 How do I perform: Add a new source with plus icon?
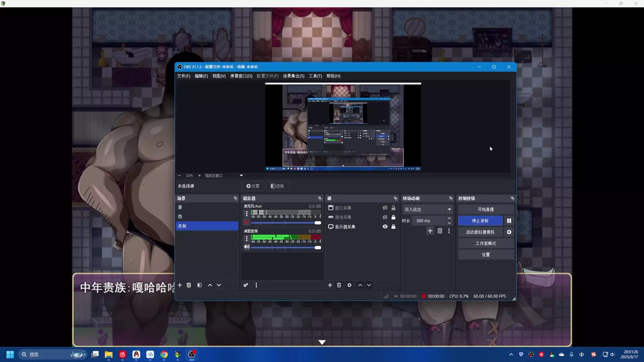point(330,285)
